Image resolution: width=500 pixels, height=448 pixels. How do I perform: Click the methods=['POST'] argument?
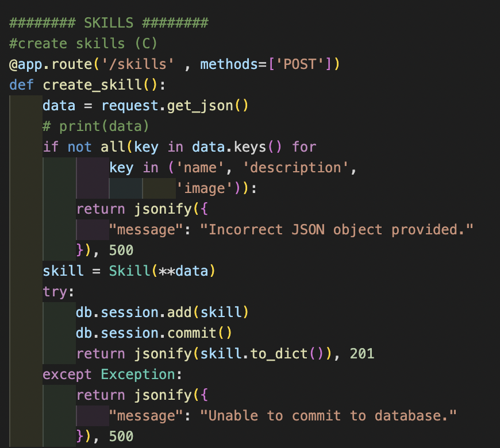[x=267, y=64]
